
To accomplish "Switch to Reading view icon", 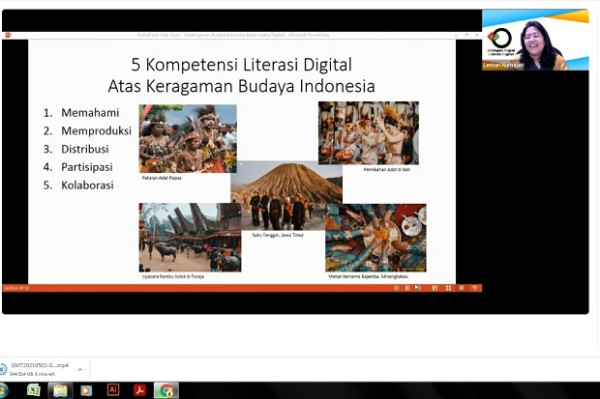I will pos(461,288).
